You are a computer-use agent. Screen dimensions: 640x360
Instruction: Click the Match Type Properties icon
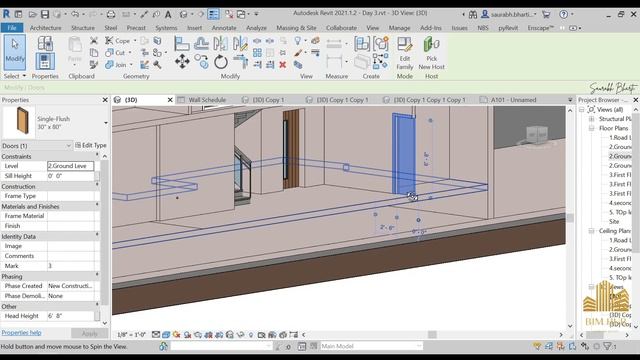pos(94,64)
